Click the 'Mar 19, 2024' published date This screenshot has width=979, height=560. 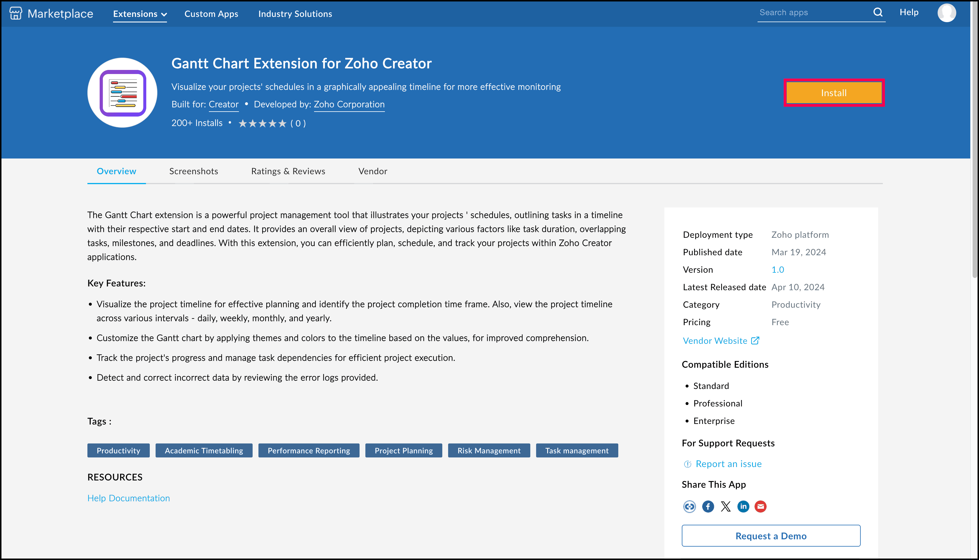[x=799, y=252]
